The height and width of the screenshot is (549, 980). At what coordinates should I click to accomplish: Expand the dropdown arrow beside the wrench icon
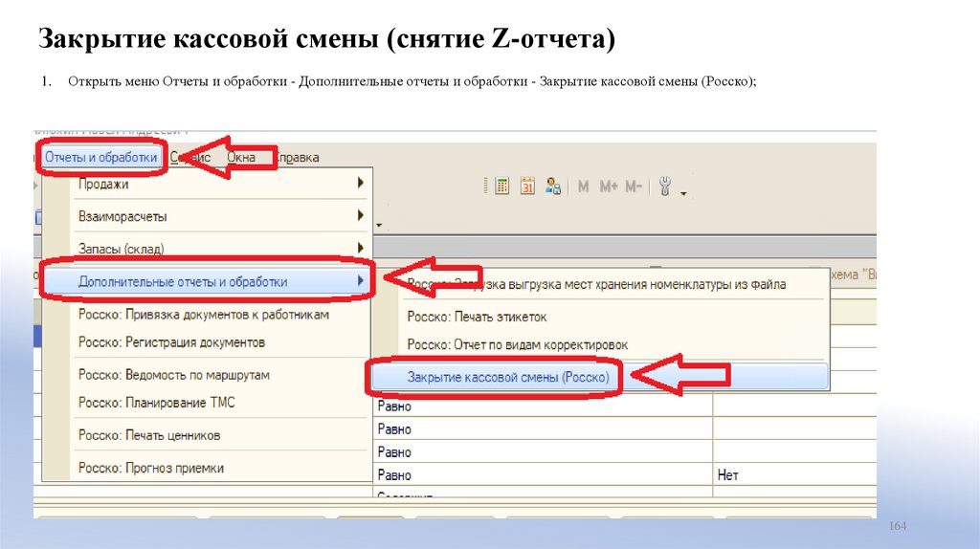pos(683,193)
